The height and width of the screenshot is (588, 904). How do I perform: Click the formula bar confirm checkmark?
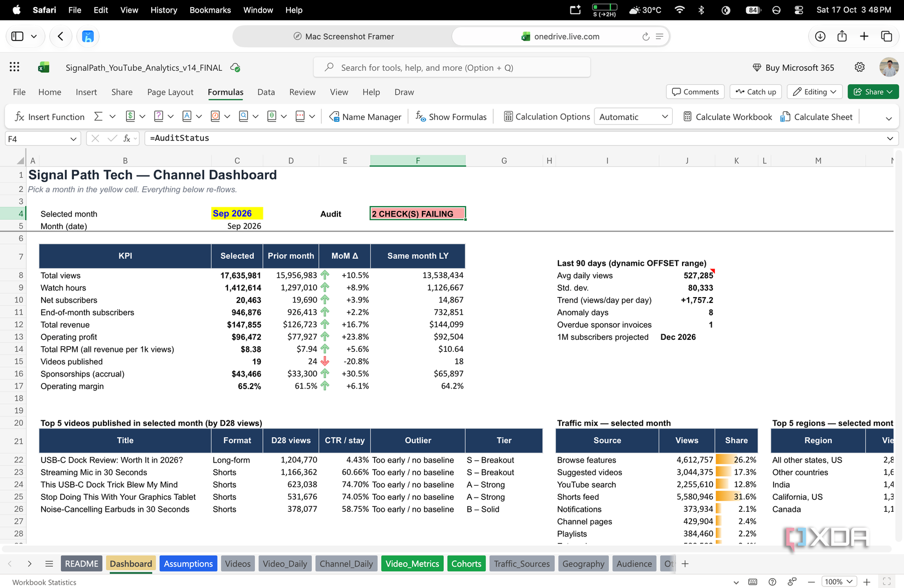tap(112, 139)
